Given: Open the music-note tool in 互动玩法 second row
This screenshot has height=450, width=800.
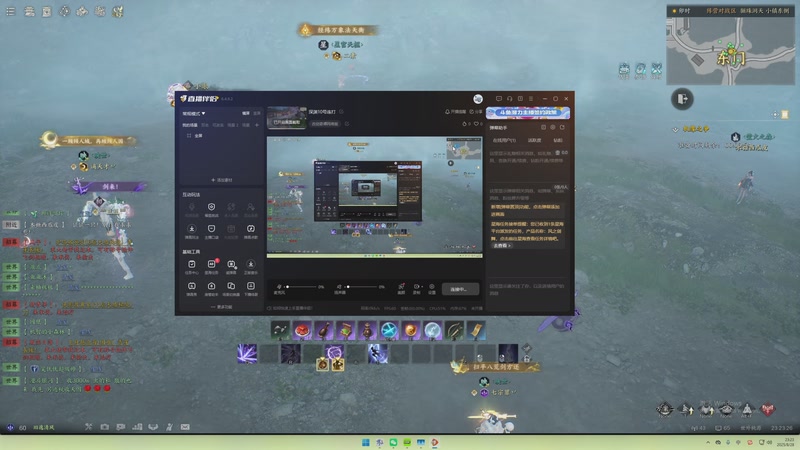Looking at the screenshot, I should [251, 229].
